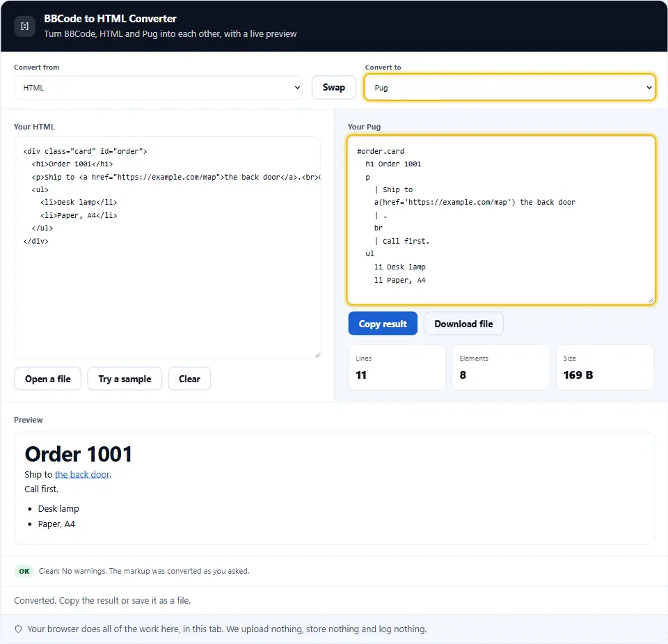
Task: Clear the HTML input
Action: 189,379
